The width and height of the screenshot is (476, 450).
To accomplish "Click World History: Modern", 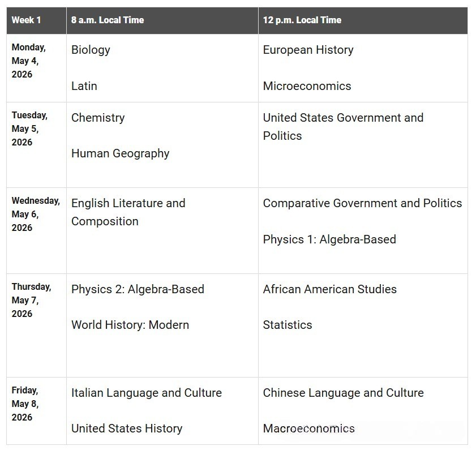I will tap(130, 325).
